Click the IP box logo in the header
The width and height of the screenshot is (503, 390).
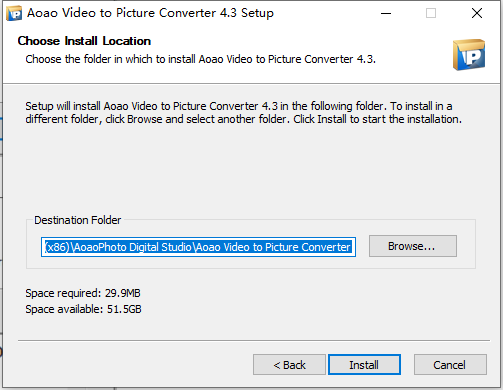[x=469, y=55]
